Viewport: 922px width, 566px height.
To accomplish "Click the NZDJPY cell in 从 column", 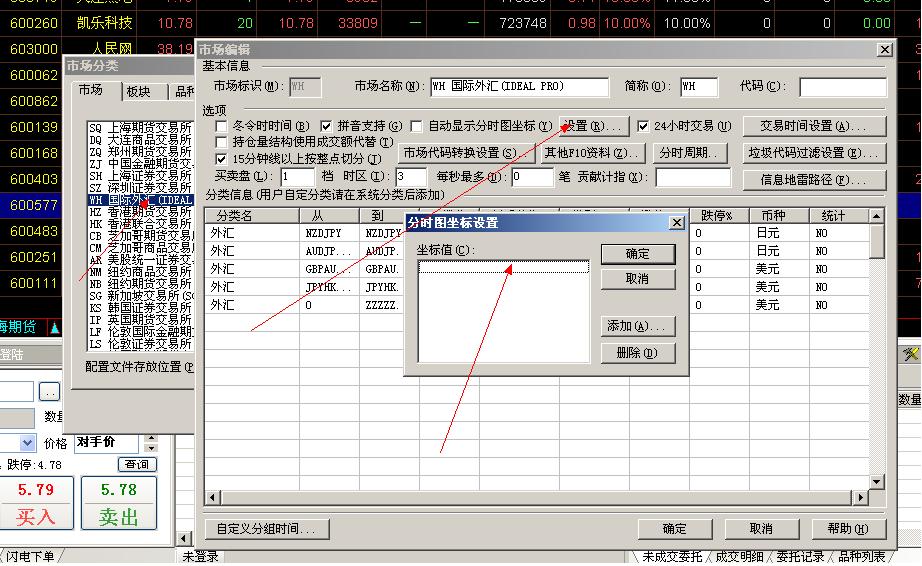I will click(329, 233).
